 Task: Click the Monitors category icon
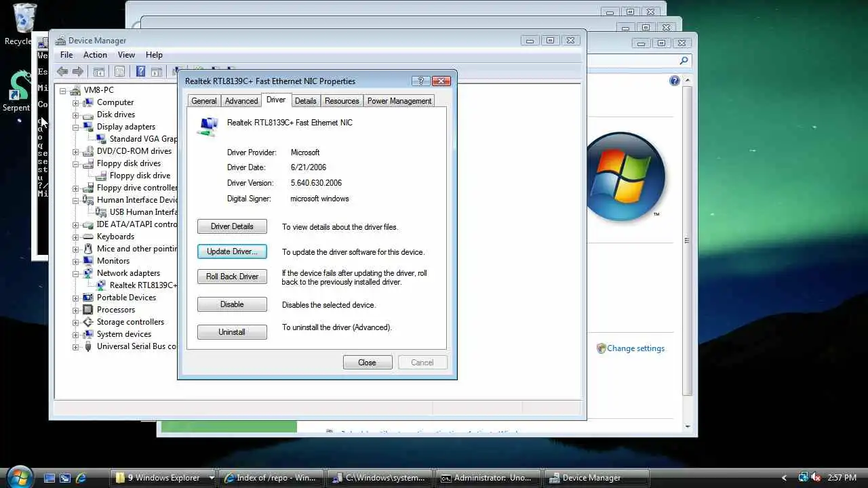[88, 261]
